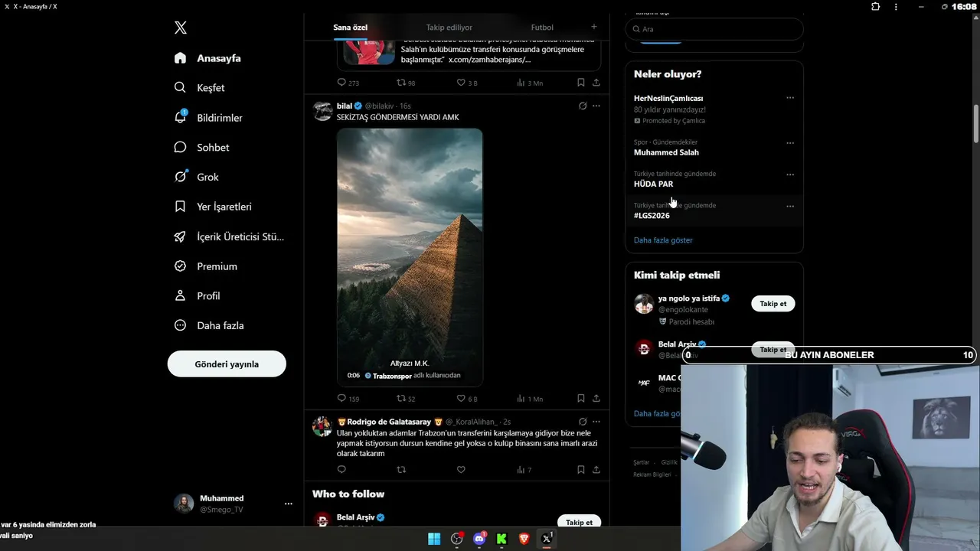
Task: Open Sohbet messages
Action: tap(201, 147)
